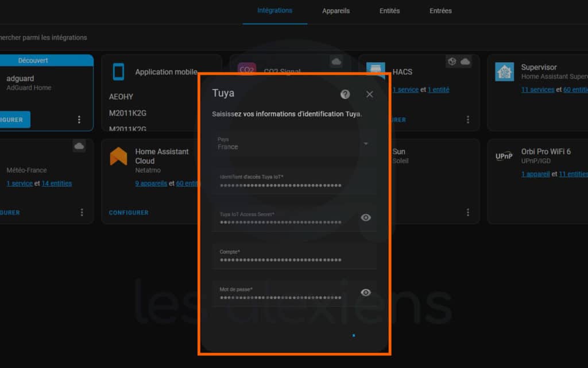Select the AEOHY mobile device entry
Viewport: 588px width, 368px height.
click(x=121, y=97)
